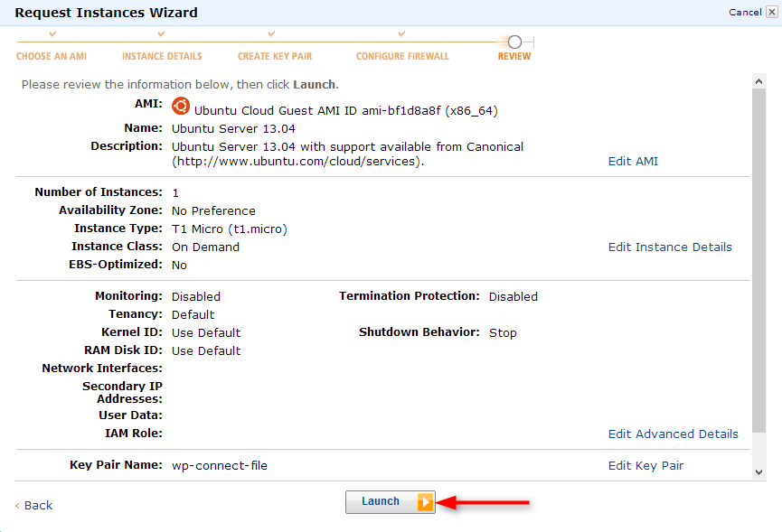Click the AMI ID text ami-bf1d8a8f

[401, 110]
